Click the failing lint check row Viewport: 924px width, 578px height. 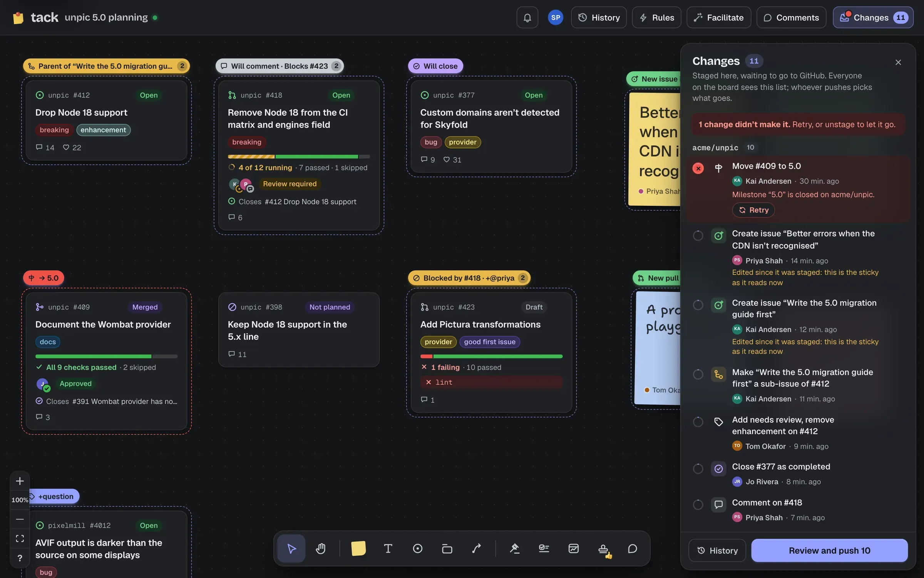(x=491, y=382)
